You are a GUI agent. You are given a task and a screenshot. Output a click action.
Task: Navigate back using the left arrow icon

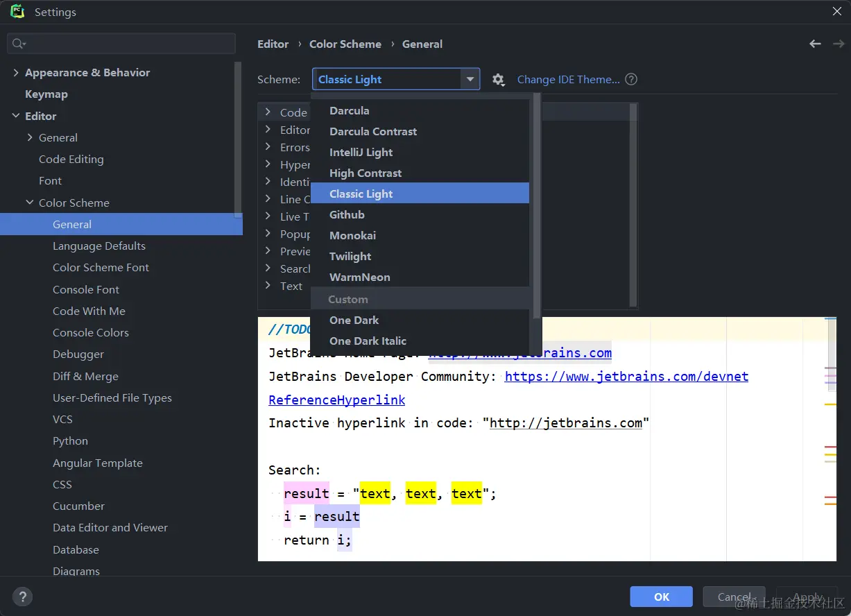814,44
